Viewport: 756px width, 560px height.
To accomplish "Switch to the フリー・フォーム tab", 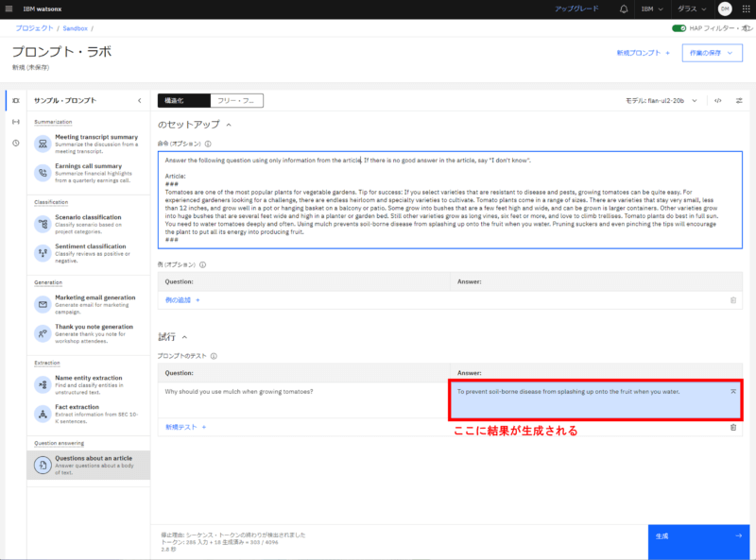I will point(237,101).
